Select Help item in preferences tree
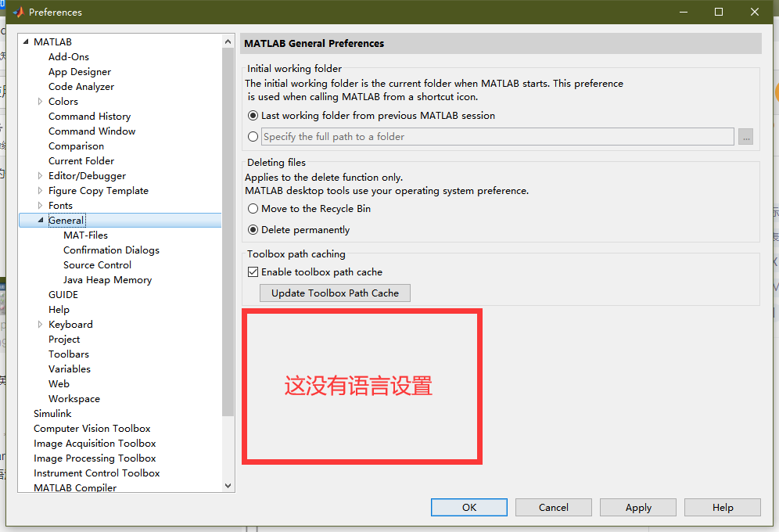Image resolution: width=779 pixels, height=532 pixels. click(x=59, y=310)
